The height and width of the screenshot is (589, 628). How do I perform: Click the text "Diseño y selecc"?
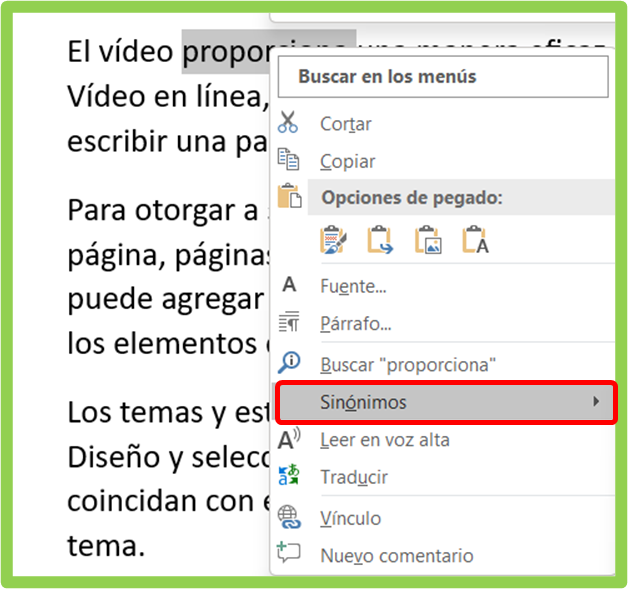coord(169,457)
